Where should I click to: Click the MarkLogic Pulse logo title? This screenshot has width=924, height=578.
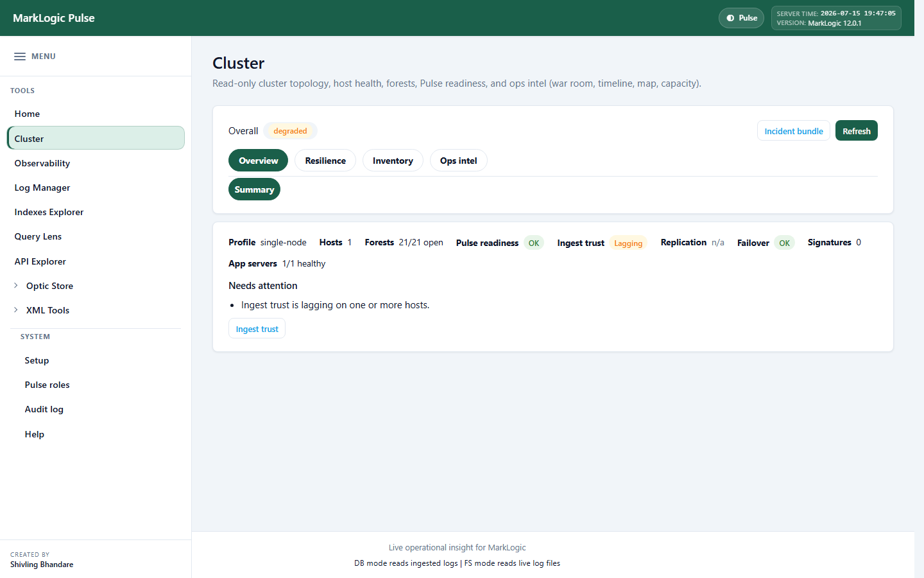coord(54,18)
